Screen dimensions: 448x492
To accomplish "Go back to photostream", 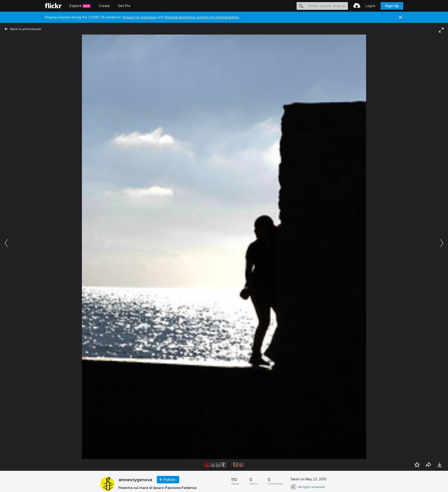I will (23, 29).
